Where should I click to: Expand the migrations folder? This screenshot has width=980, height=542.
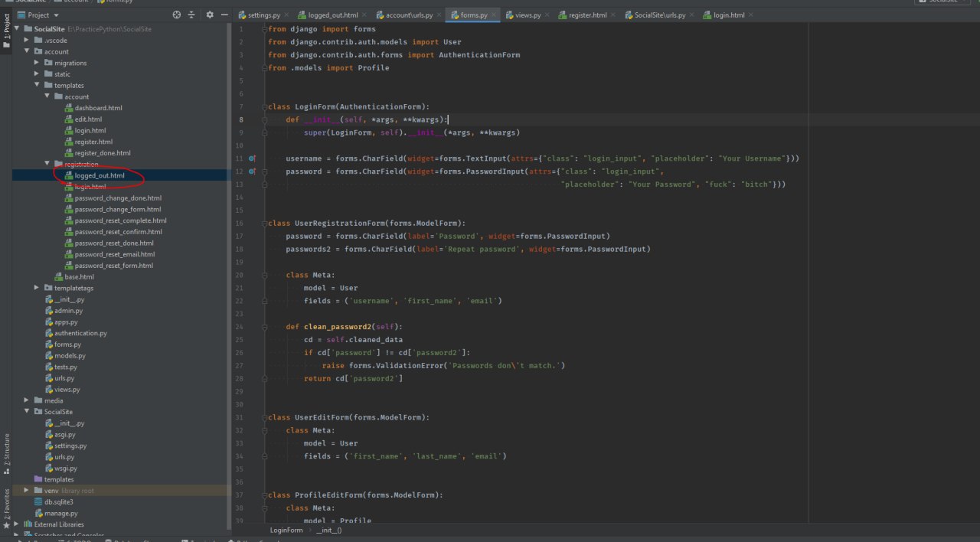[x=37, y=63]
